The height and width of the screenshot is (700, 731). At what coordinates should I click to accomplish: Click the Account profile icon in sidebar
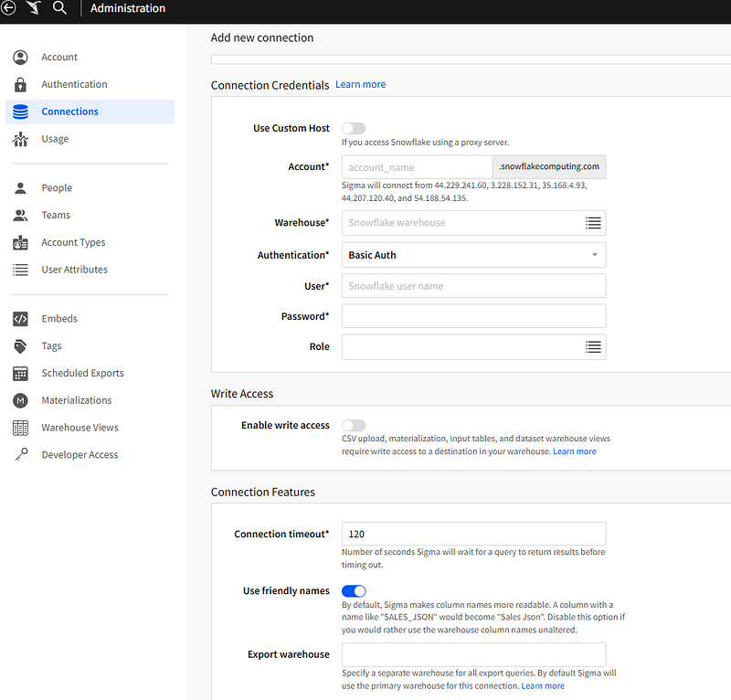click(20, 58)
